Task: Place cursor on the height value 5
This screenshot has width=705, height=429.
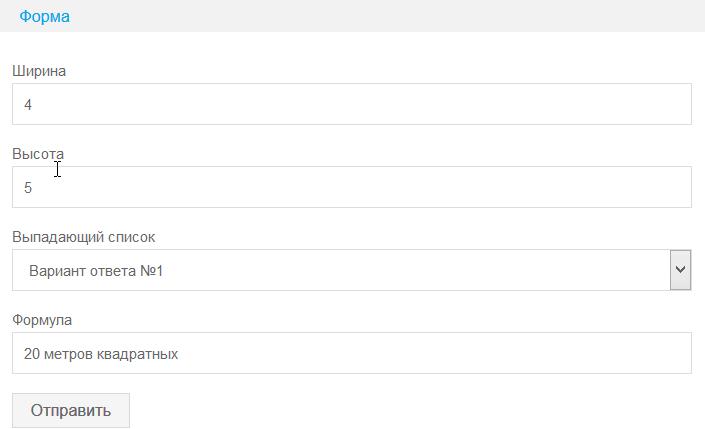Action: coord(28,187)
